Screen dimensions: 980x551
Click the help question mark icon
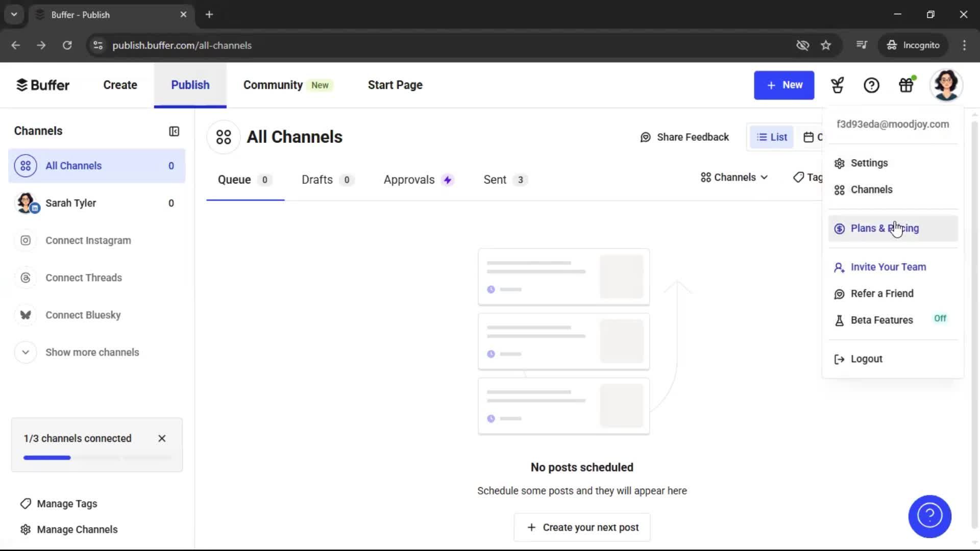pos(871,85)
